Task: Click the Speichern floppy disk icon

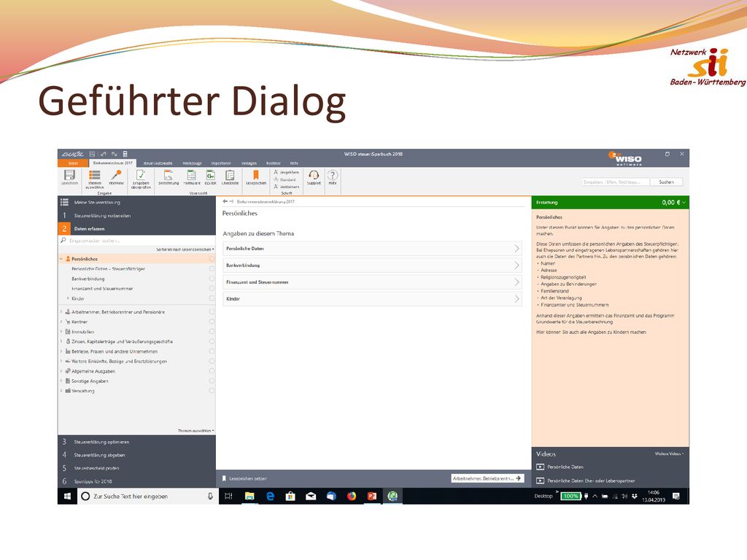Action: tap(69, 175)
